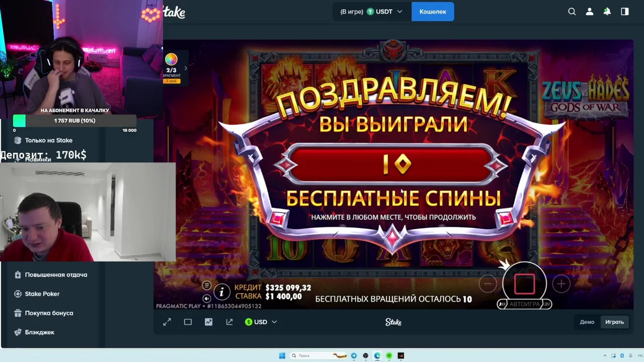
Task: Click the Повышенная отдача icon
Action: pyautogui.click(x=18, y=275)
